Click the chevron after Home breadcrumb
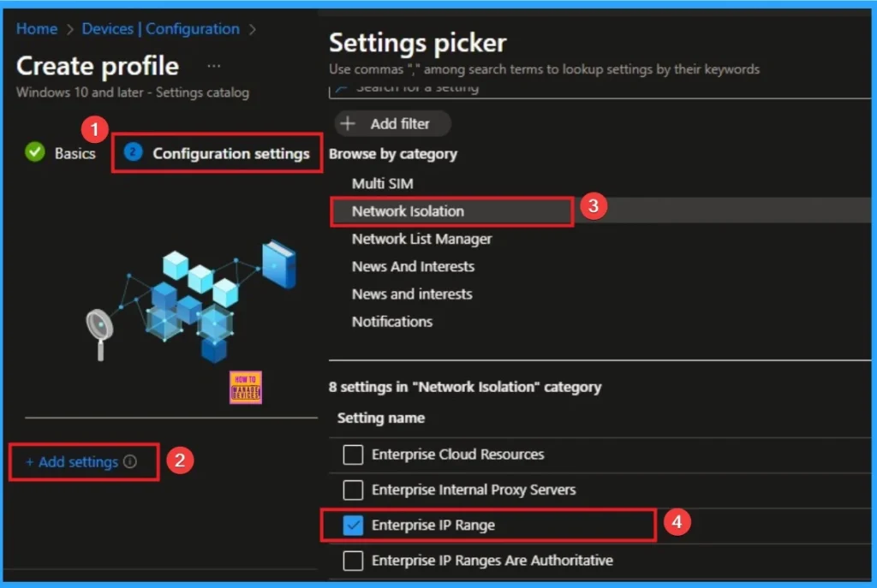This screenshot has height=588, width=877. [68, 28]
